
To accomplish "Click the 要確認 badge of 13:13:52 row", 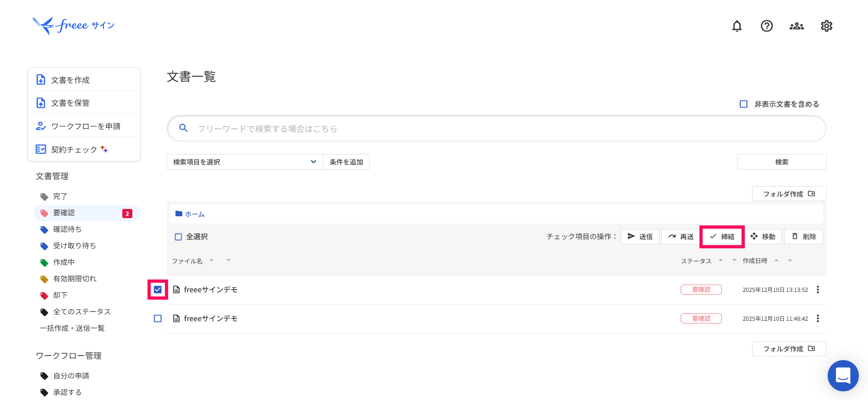I will click(x=701, y=290).
